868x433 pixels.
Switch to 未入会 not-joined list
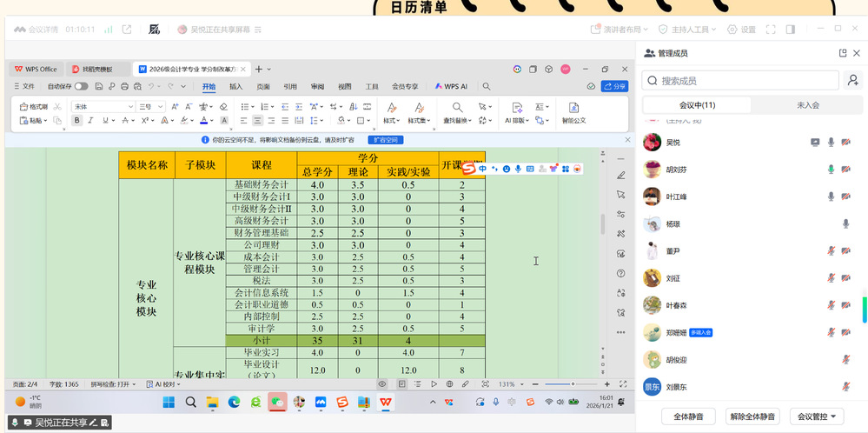(807, 105)
